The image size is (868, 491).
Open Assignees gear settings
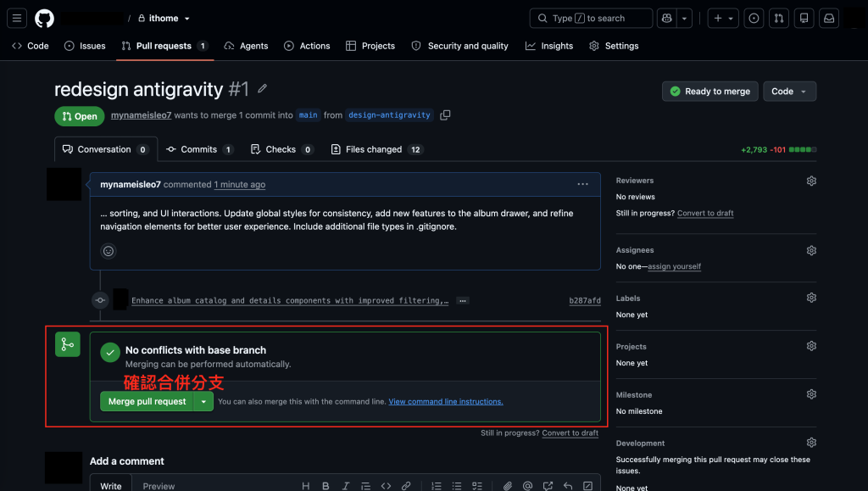pyautogui.click(x=811, y=251)
